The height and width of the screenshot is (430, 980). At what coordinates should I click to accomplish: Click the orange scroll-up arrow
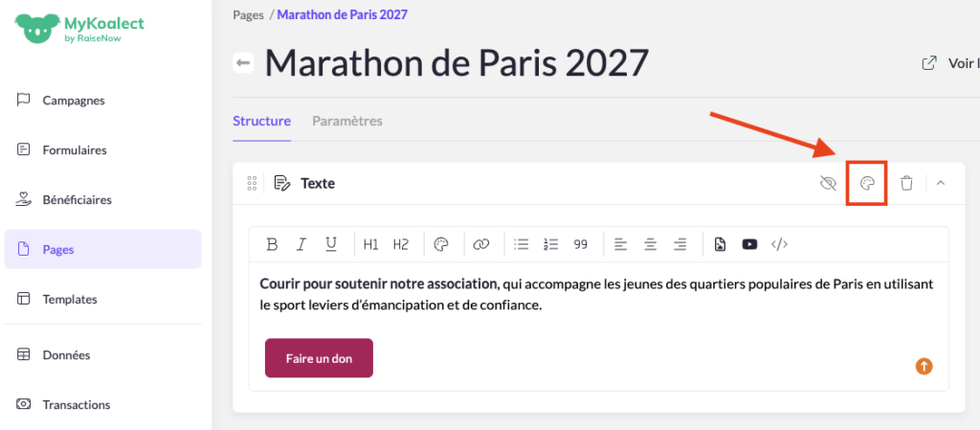[924, 366]
